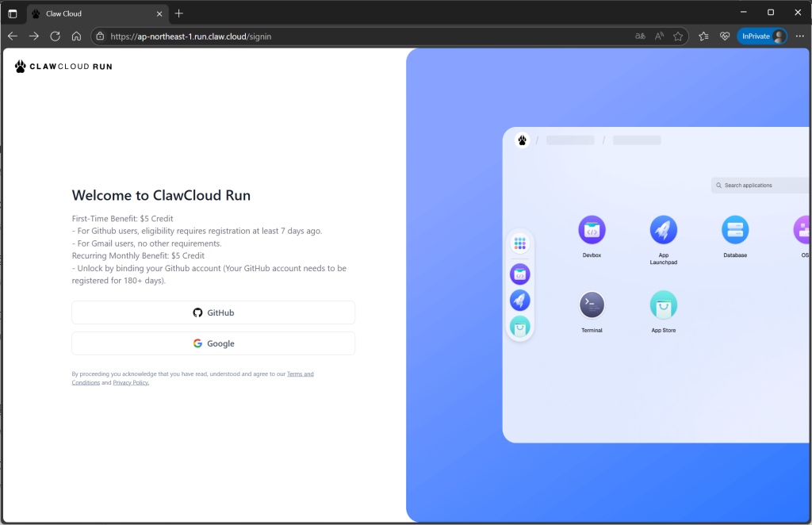Sign in with the GitHub button
This screenshot has width=812, height=525.
[213, 312]
